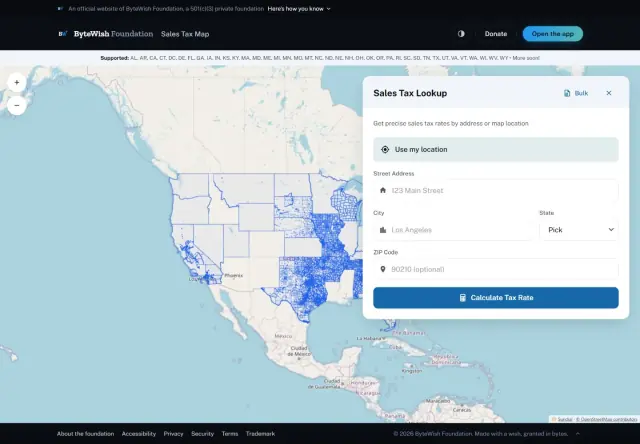
Task: Click the pin icon in ZIP field
Action: (383, 269)
